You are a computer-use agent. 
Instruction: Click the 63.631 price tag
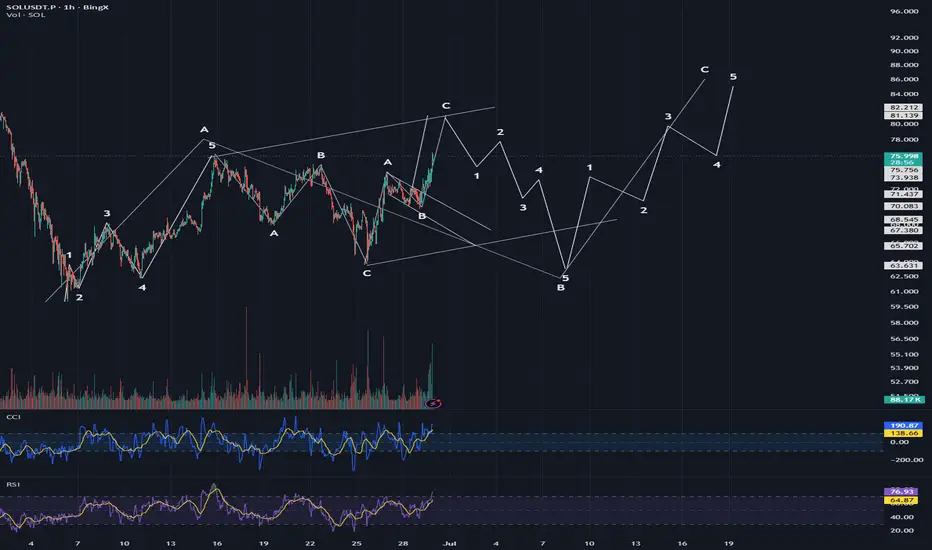click(x=903, y=266)
